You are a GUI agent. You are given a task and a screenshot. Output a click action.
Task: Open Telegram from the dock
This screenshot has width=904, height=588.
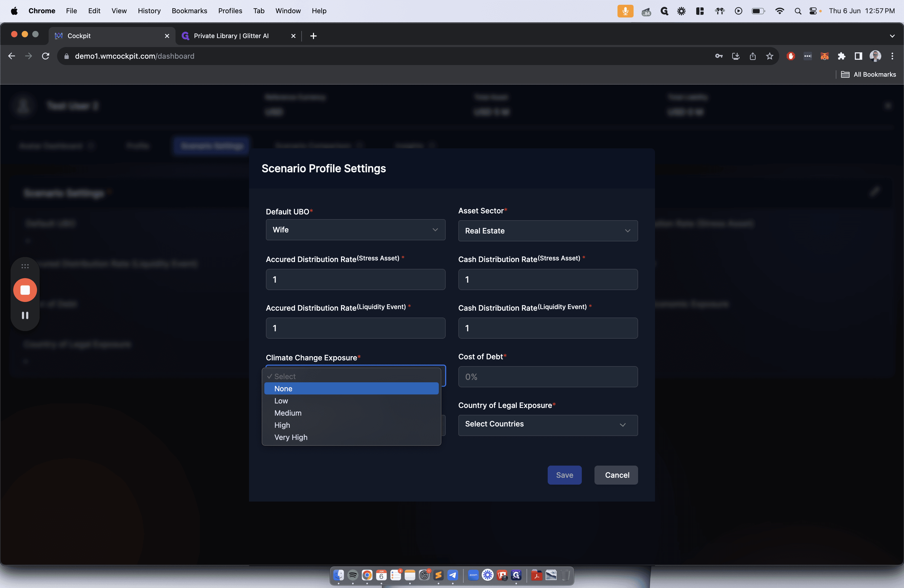[x=453, y=575]
